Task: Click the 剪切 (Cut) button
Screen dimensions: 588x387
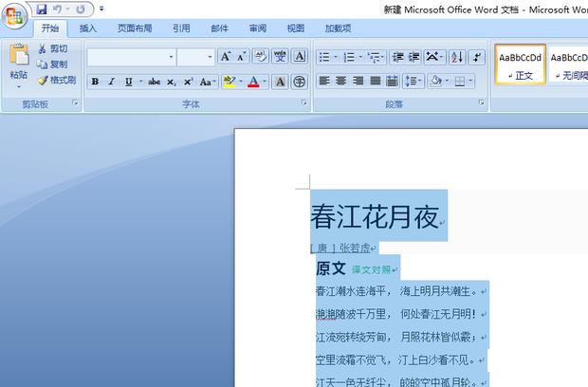Action: (x=53, y=48)
